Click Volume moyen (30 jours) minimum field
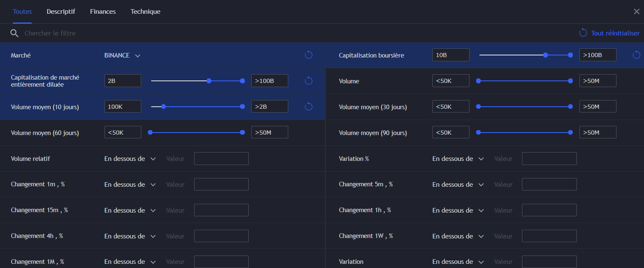 tap(451, 107)
